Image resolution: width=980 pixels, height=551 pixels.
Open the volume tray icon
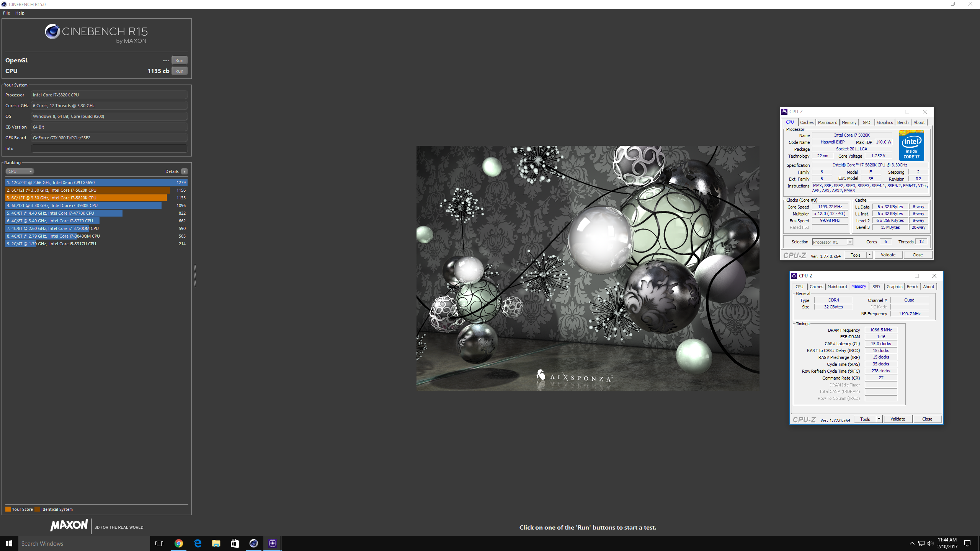click(930, 543)
